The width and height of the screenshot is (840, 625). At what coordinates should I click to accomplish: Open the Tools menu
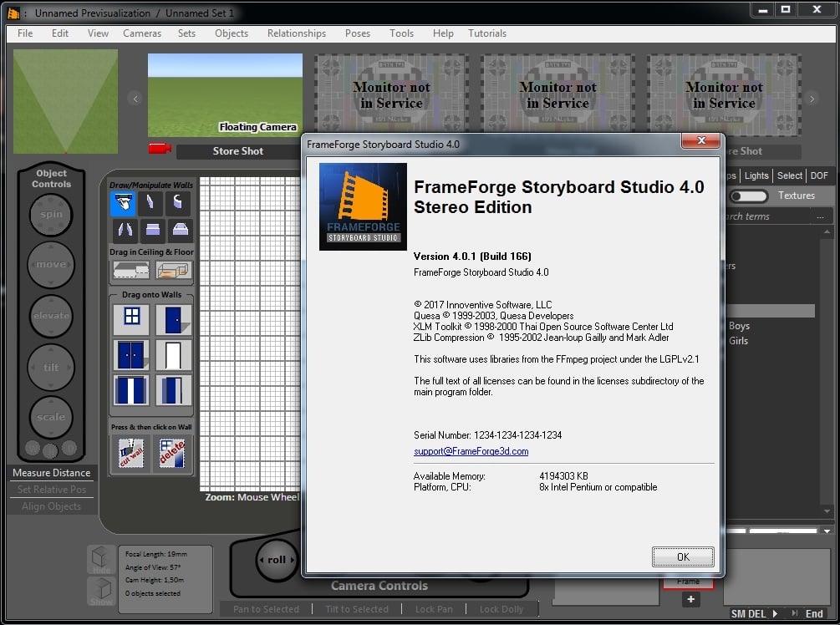click(x=401, y=33)
